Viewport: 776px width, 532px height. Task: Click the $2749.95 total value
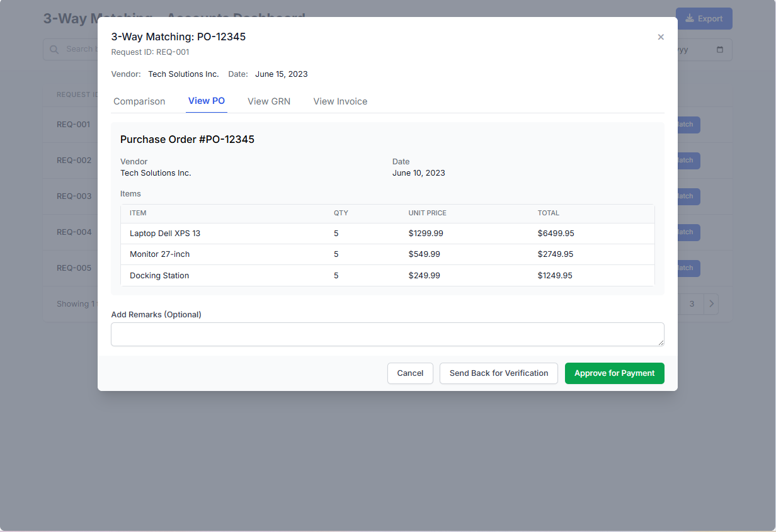(555, 254)
